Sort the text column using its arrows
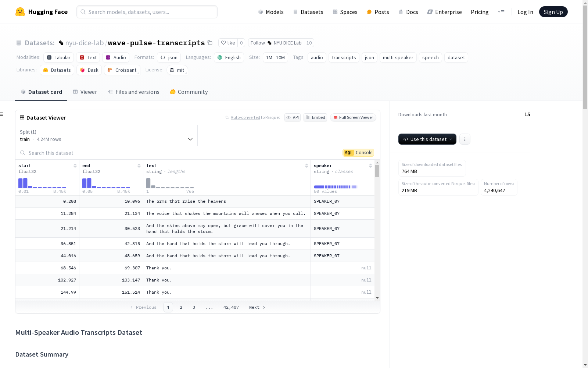The image size is (588, 368). tap(306, 166)
